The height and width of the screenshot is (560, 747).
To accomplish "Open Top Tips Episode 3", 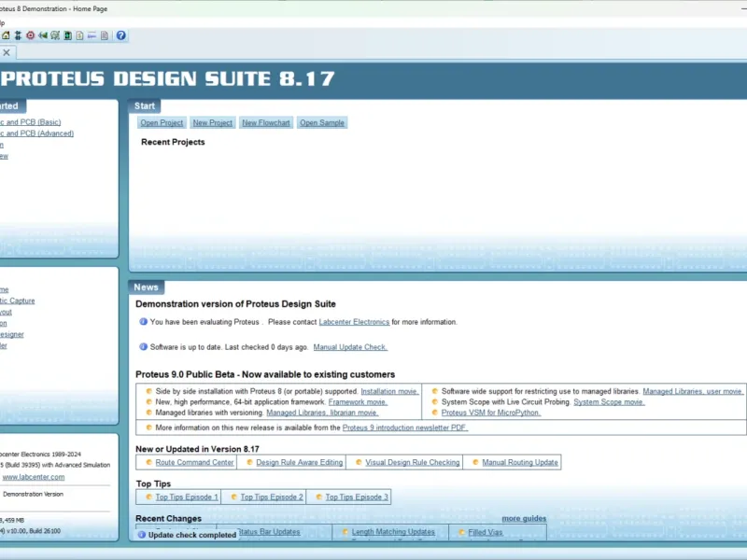I will (x=357, y=497).
